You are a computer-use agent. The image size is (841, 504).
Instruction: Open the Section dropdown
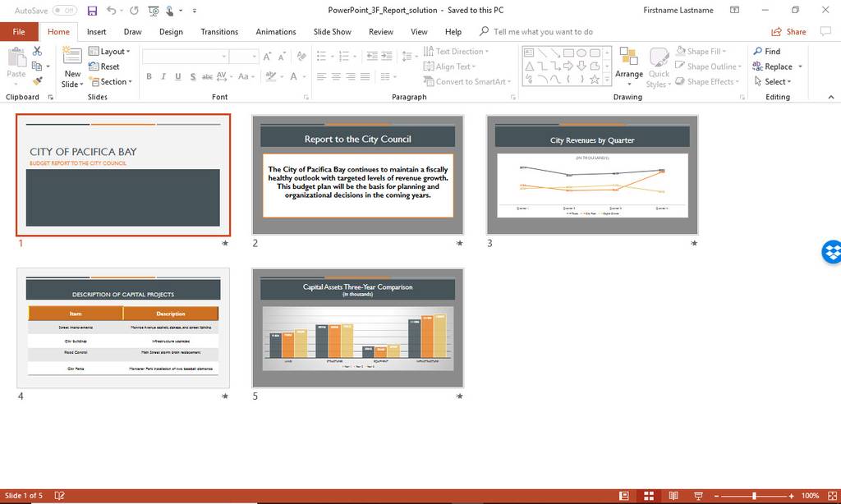click(111, 81)
